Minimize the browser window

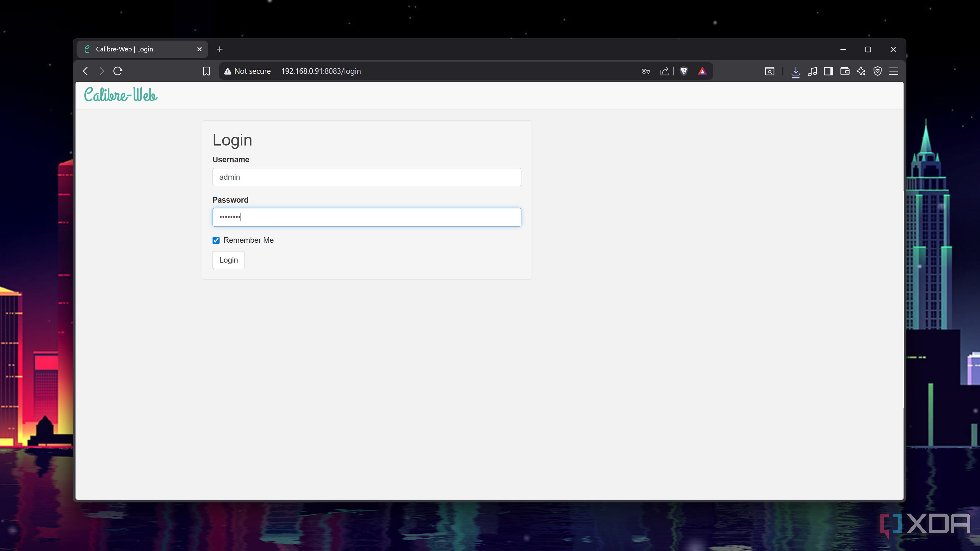tap(843, 49)
